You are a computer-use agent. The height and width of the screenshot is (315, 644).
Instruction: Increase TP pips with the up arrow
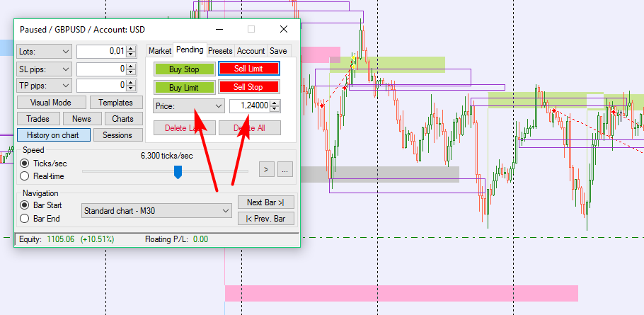tap(131, 83)
